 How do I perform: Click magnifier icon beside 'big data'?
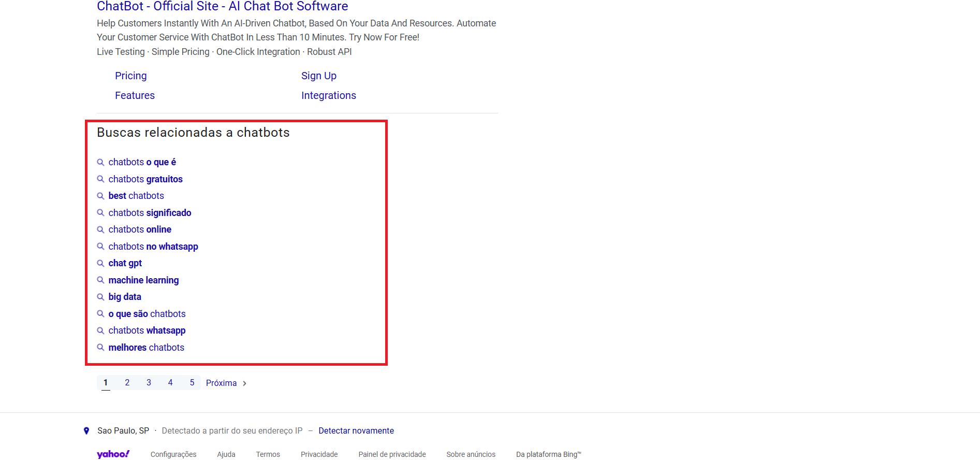(101, 297)
